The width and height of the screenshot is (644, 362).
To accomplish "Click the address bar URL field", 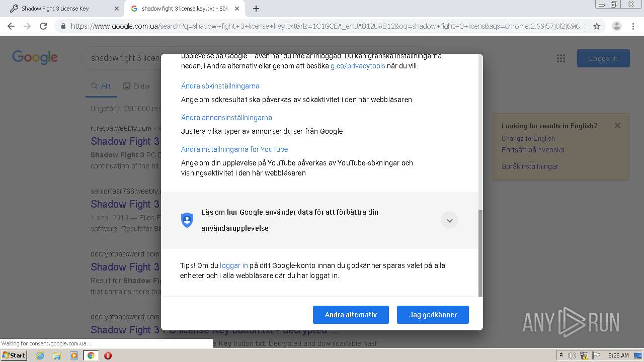I will pos(328,26).
